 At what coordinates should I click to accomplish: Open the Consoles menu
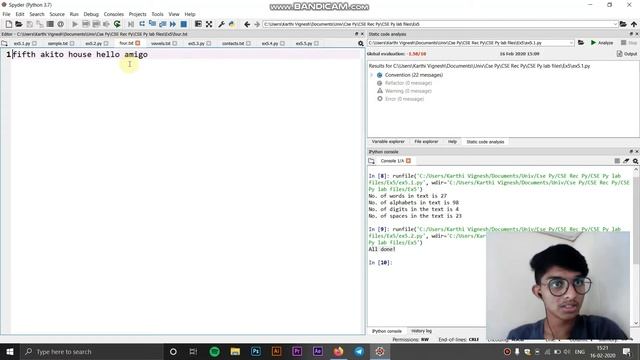[x=113, y=14]
